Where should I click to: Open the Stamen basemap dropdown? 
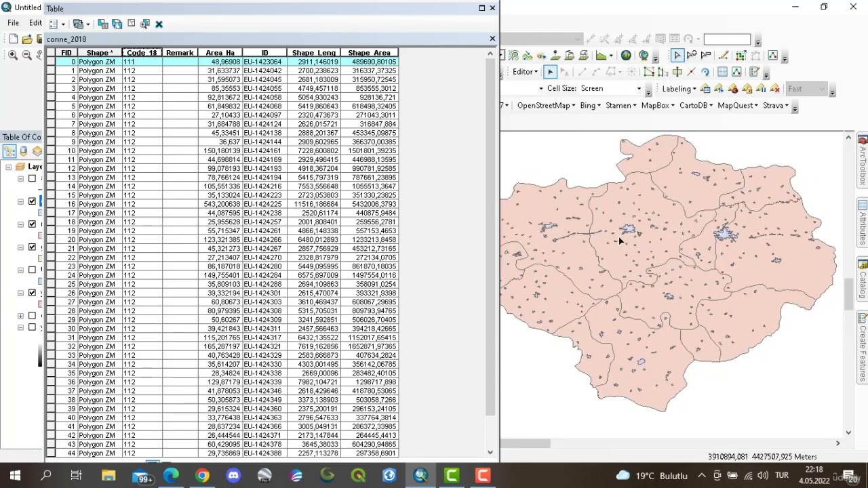tap(622, 106)
